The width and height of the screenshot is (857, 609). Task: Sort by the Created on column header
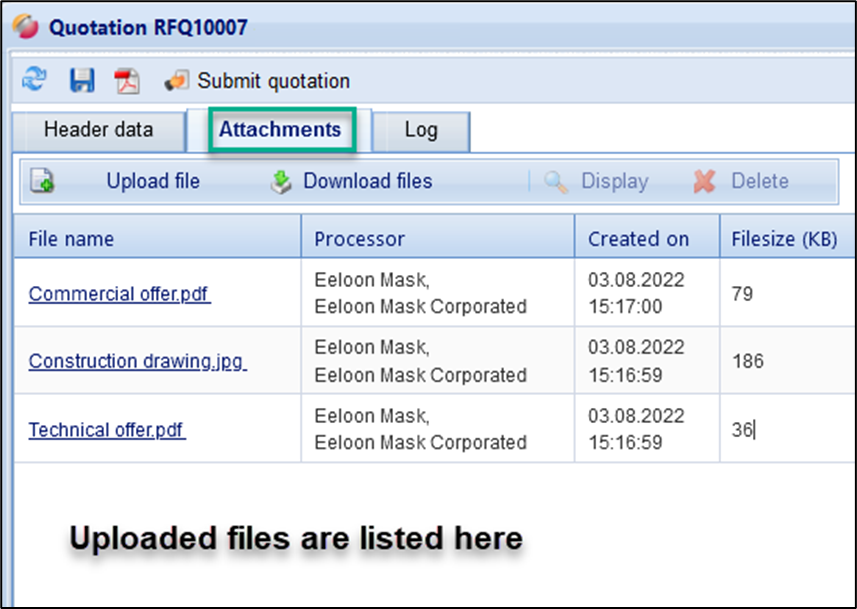pyautogui.click(x=638, y=239)
